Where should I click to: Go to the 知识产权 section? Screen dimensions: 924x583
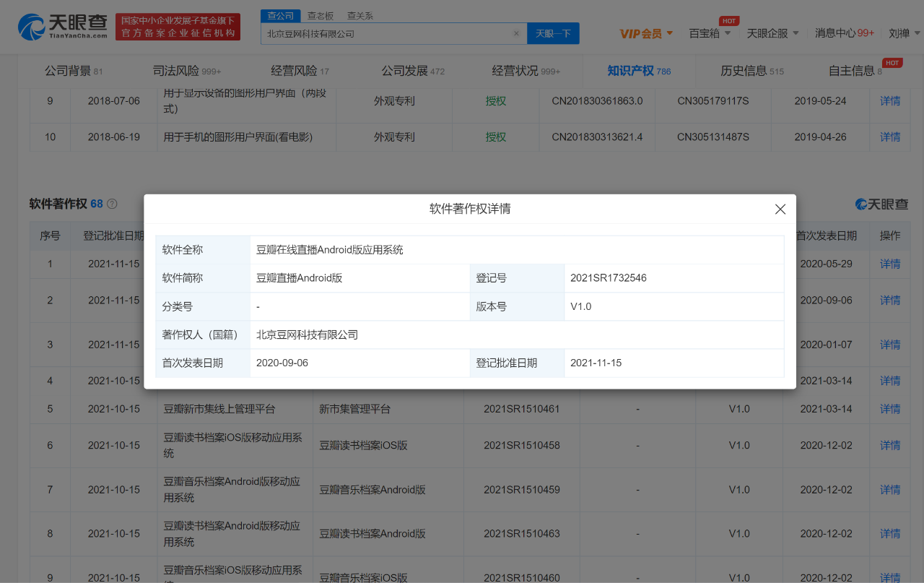(639, 71)
